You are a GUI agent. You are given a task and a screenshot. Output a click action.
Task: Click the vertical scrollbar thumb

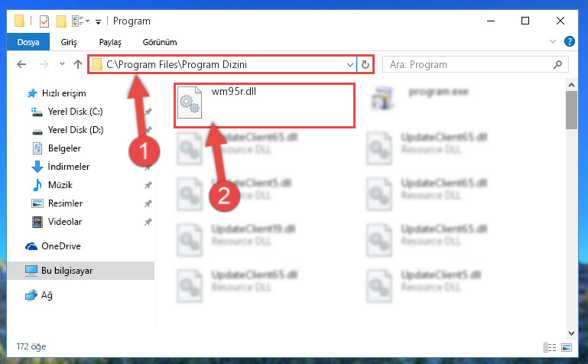coord(571,110)
